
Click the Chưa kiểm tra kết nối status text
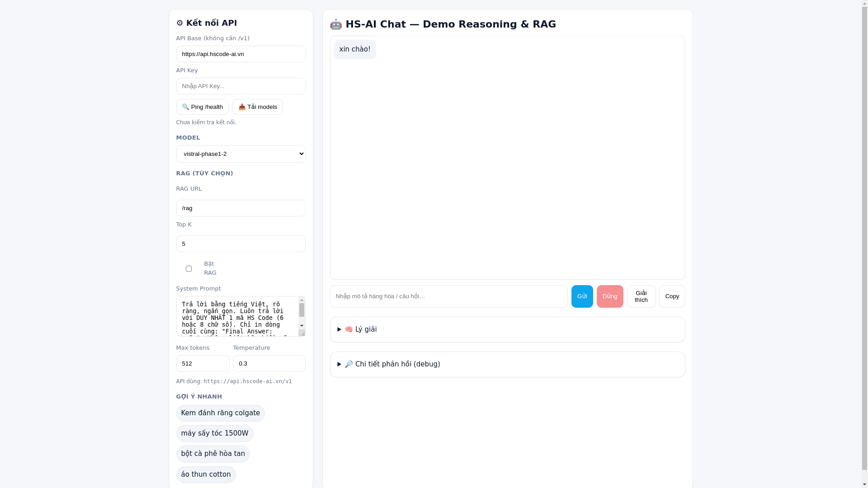click(x=206, y=122)
